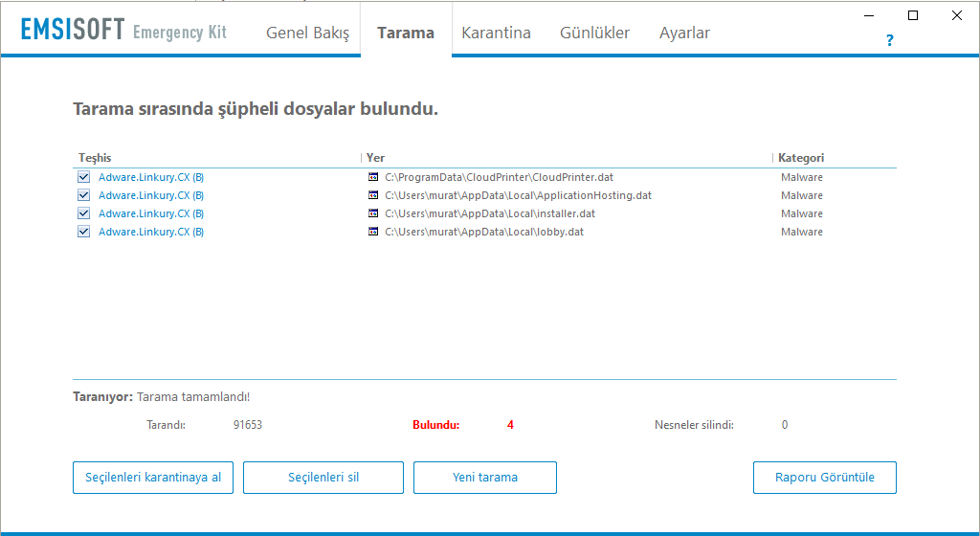This screenshot has width=980, height=536.
Task: Click the EMSISOFT Emergency Kit logo
Action: [123, 30]
